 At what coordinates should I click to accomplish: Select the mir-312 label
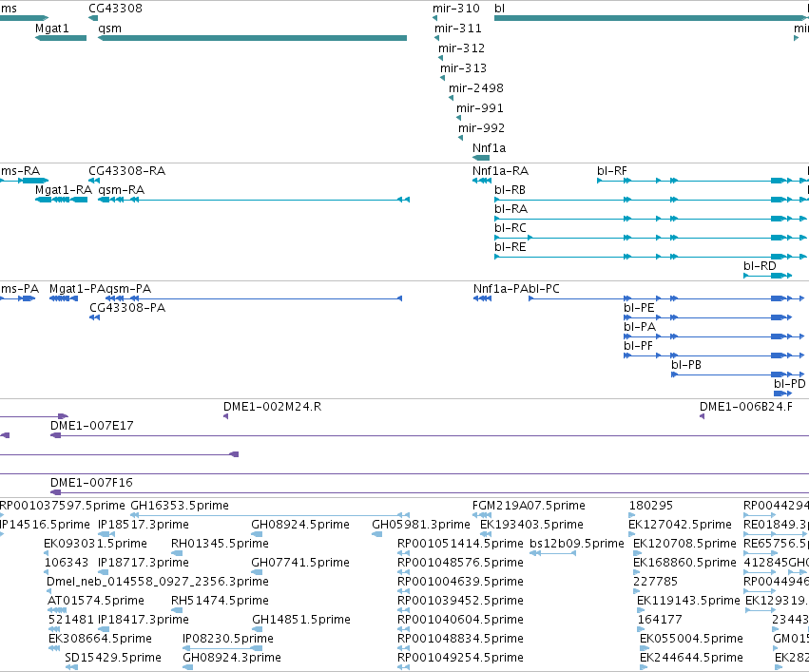click(462, 48)
